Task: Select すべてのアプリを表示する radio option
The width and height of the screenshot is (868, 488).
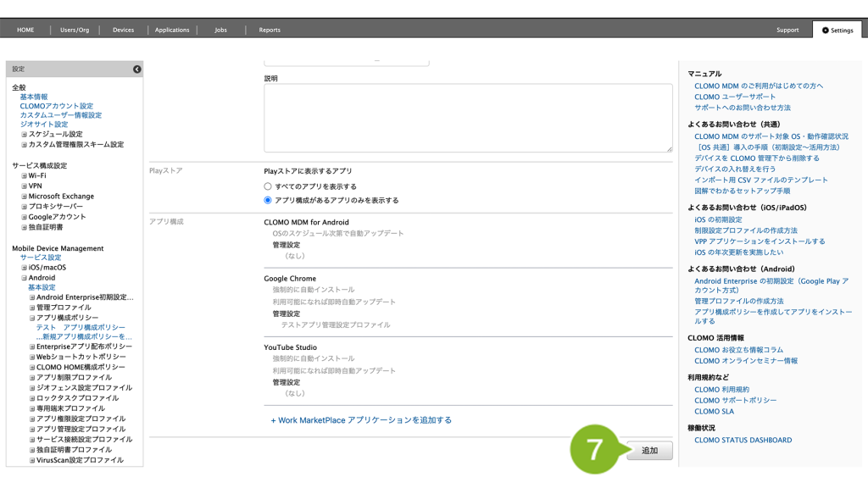Action: (268, 186)
